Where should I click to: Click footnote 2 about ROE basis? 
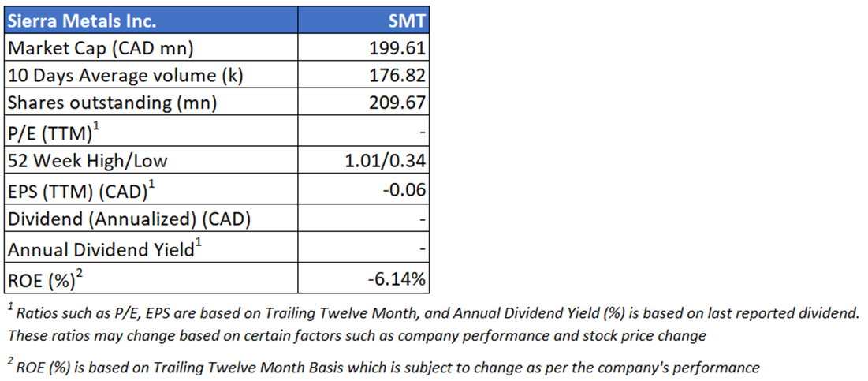point(386,367)
